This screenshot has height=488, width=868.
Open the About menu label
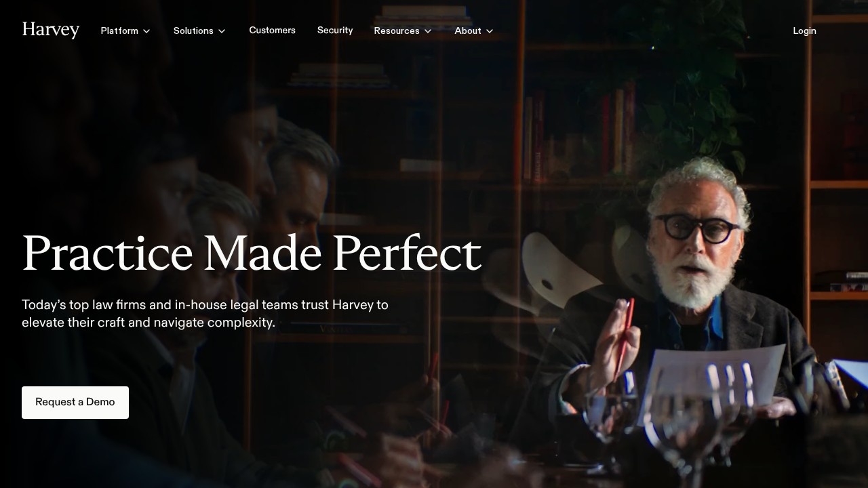coord(468,30)
